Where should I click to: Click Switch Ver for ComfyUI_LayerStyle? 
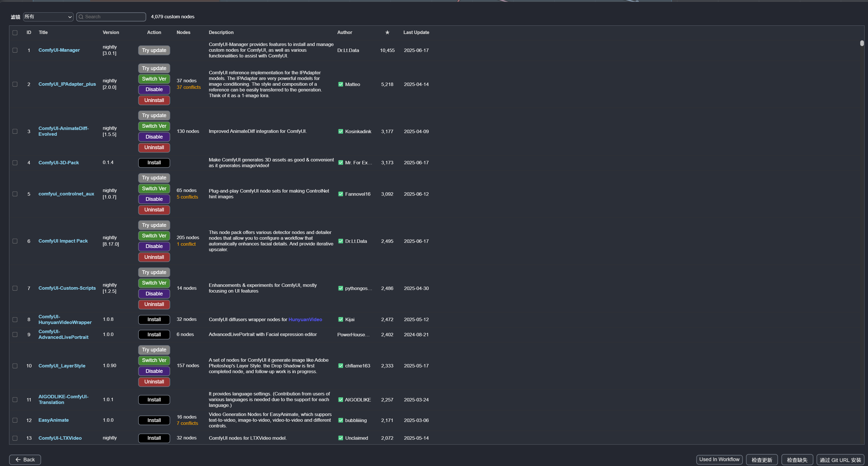[x=154, y=361]
